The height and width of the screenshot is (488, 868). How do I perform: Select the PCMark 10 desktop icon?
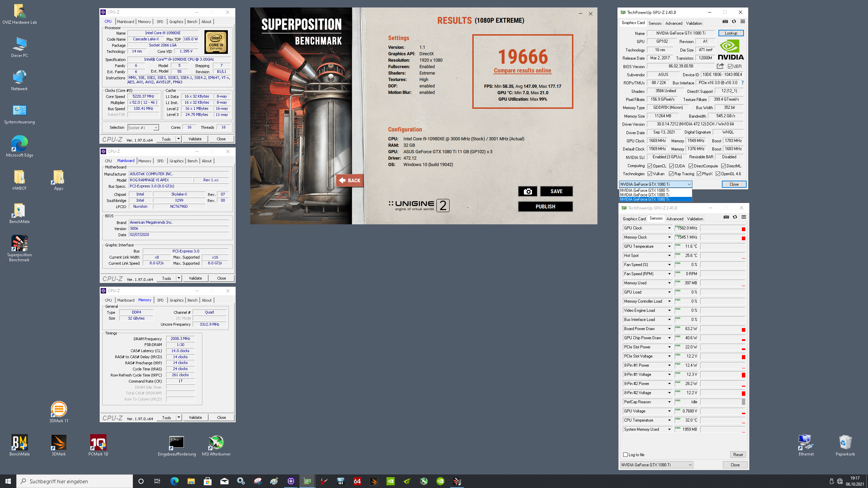coord(98,445)
